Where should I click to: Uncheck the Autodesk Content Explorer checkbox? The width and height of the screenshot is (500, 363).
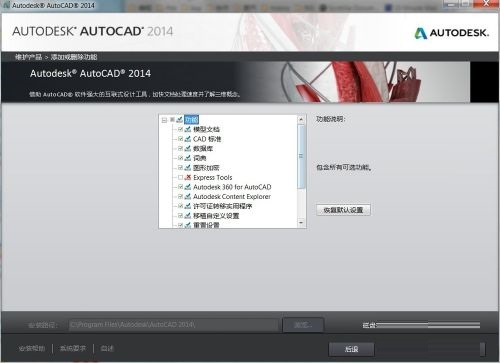(180, 197)
